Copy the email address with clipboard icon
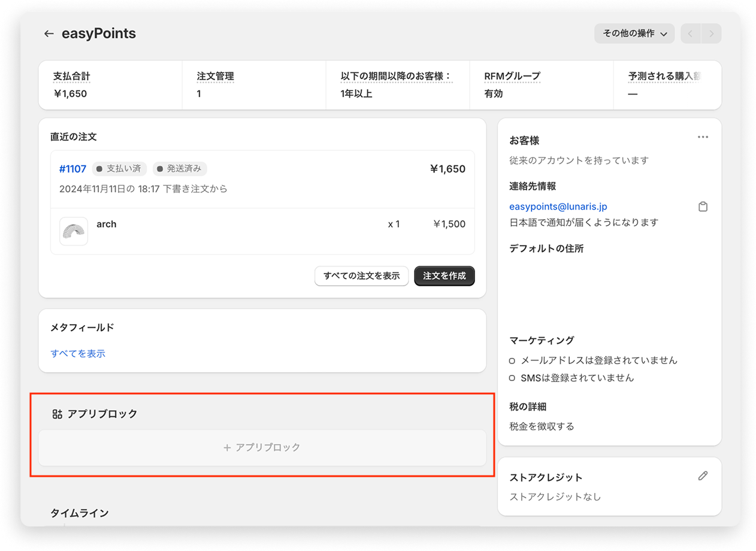Screen dimensions: 756x551 click(703, 207)
